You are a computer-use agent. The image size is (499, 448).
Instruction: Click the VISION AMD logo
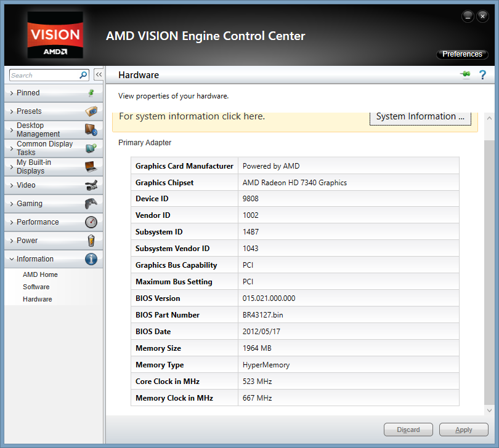click(55, 35)
